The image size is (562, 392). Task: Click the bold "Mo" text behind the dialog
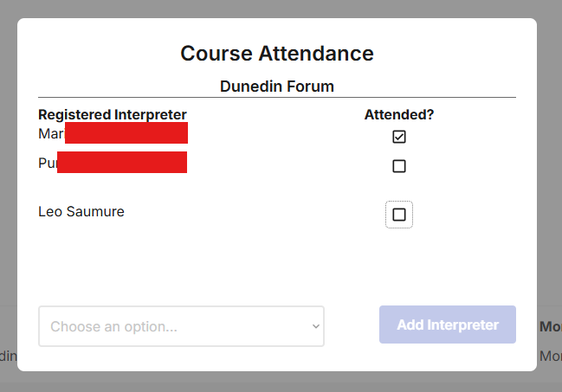tap(550, 327)
